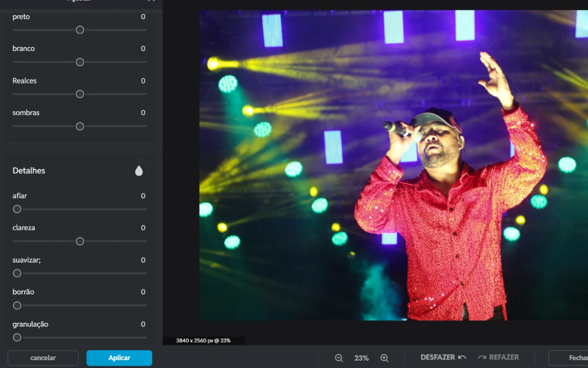Click the clareza slider handle
The image size is (588, 368).
point(80,241)
